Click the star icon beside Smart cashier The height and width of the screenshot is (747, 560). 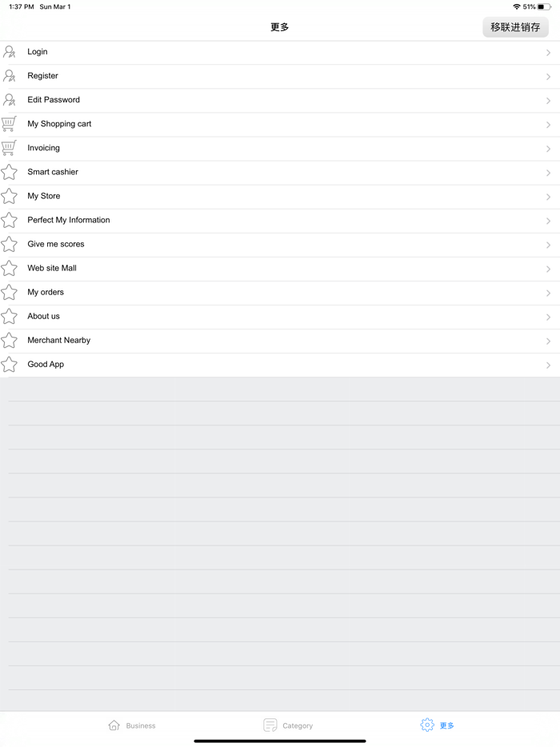tap(9, 172)
